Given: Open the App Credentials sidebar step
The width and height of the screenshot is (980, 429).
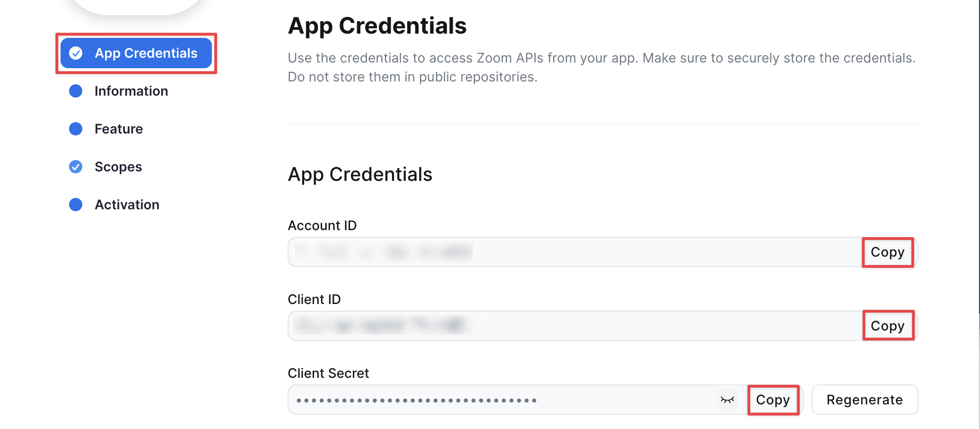Looking at the screenshot, I should pyautogui.click(x=136, y=53).
